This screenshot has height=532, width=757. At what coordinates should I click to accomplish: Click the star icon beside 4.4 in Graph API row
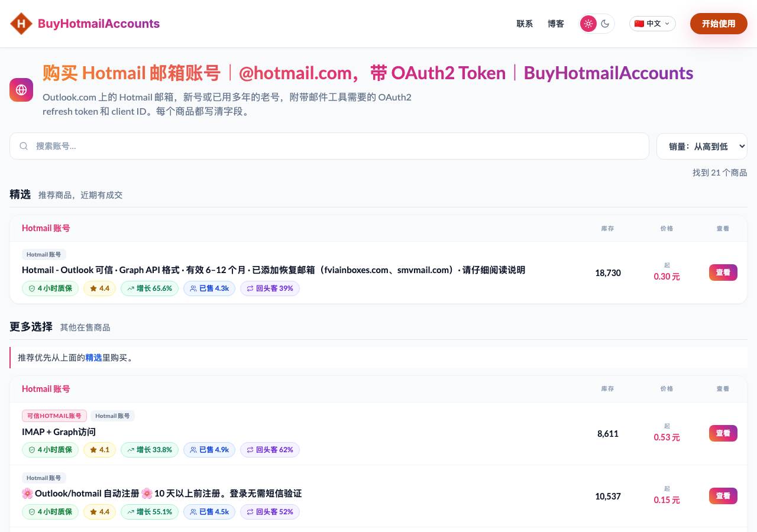[93, 288]
